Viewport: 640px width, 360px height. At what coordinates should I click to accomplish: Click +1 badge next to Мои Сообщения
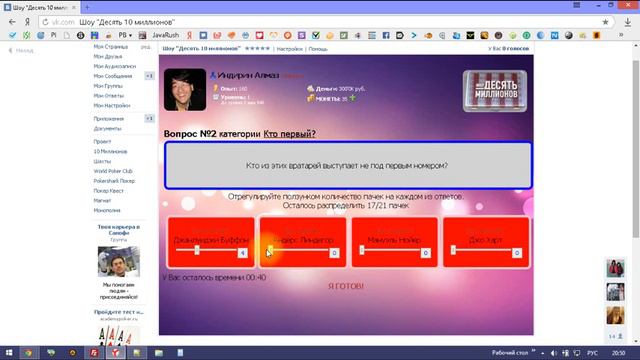coord(149,76)
